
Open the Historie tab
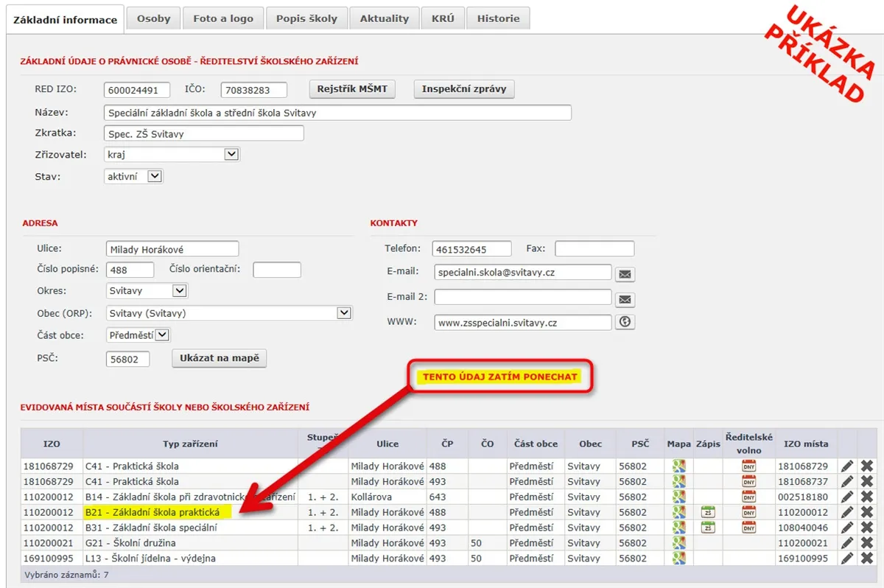499,18
